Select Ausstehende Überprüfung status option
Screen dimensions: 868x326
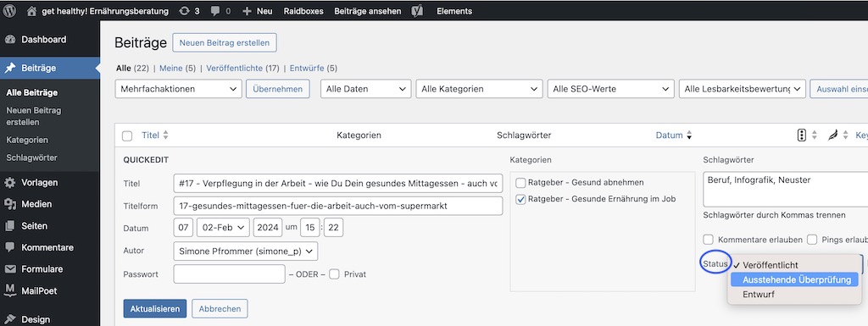794,279
